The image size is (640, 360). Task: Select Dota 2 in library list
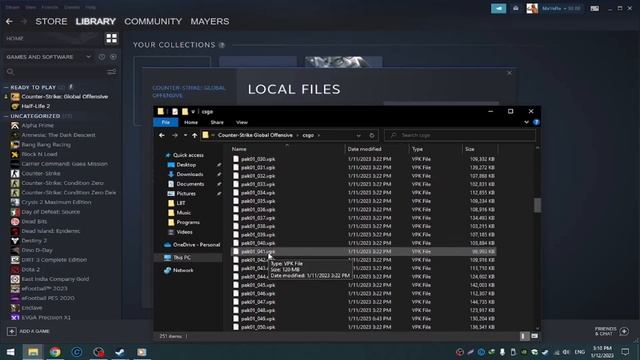tap(31, 269)
